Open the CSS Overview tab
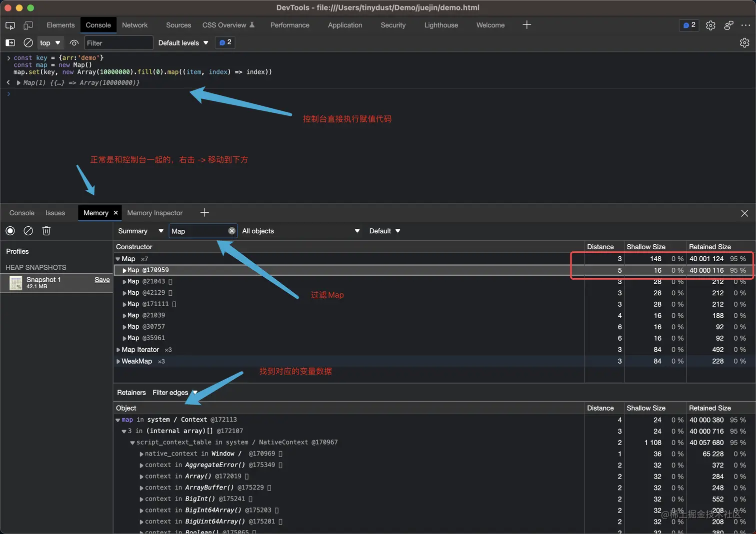 [228, 25]
